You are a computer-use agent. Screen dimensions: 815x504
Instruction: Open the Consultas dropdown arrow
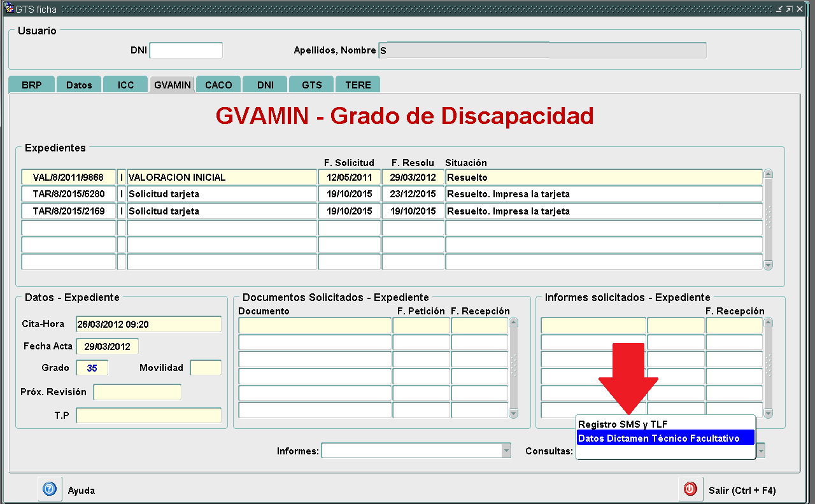click(x=761, y=451)
